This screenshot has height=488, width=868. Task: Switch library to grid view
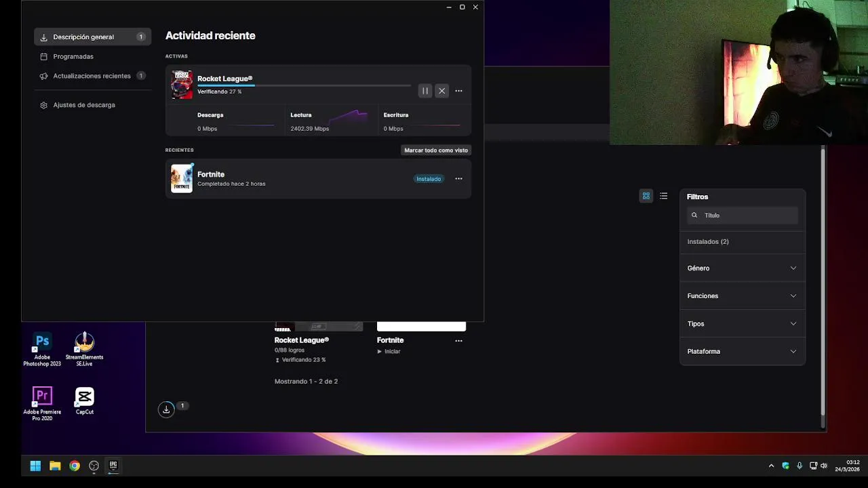(x=646, y=196)
